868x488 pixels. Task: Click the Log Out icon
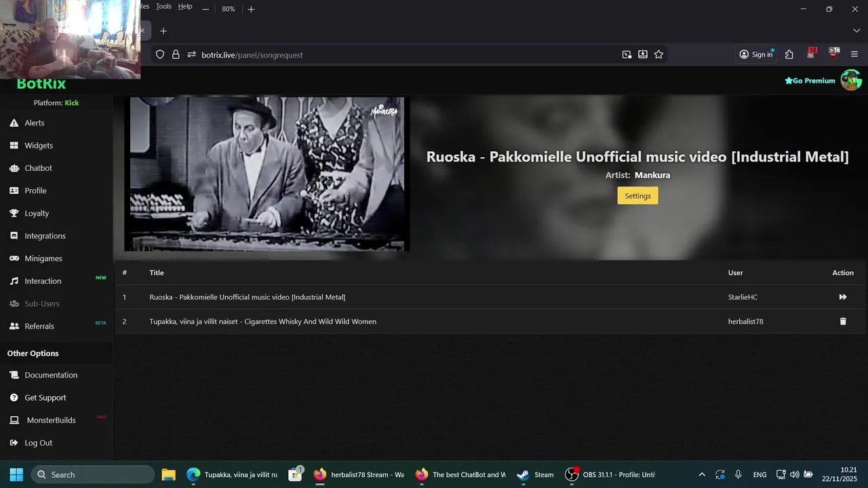[x=14, y=443]
